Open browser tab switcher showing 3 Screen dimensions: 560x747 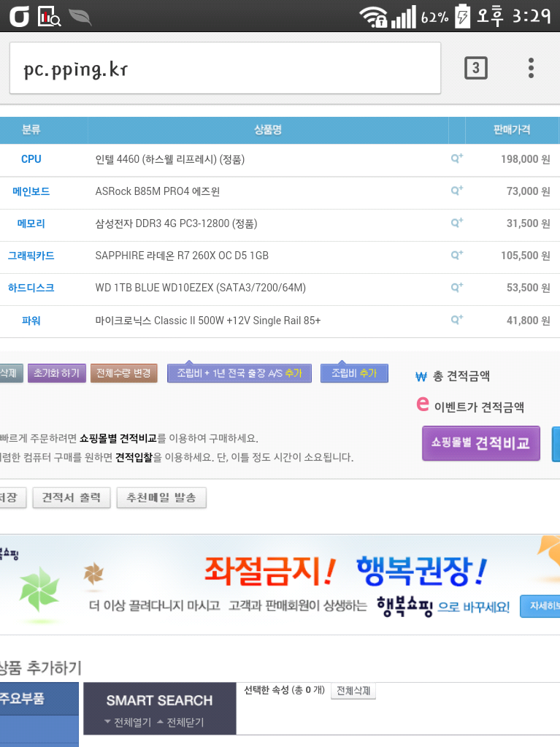(476, 68)
